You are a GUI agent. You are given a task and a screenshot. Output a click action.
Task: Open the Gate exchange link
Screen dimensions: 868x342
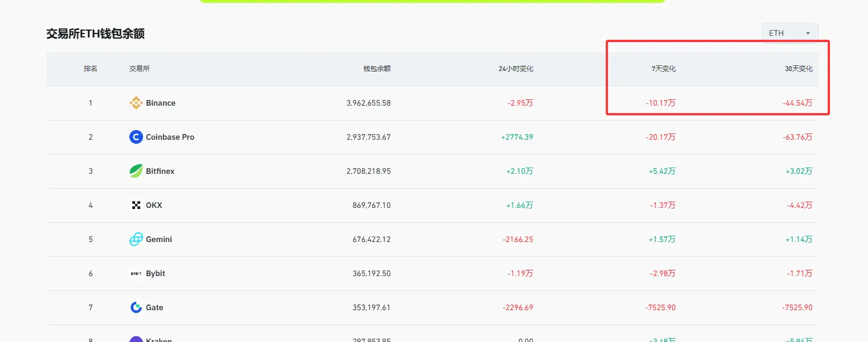click(x=154, y=307)
